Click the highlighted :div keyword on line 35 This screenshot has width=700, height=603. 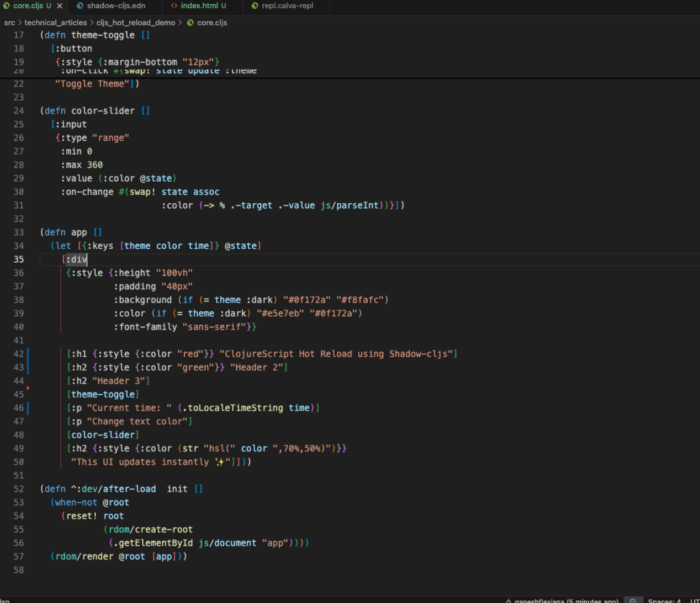(75, 259)
